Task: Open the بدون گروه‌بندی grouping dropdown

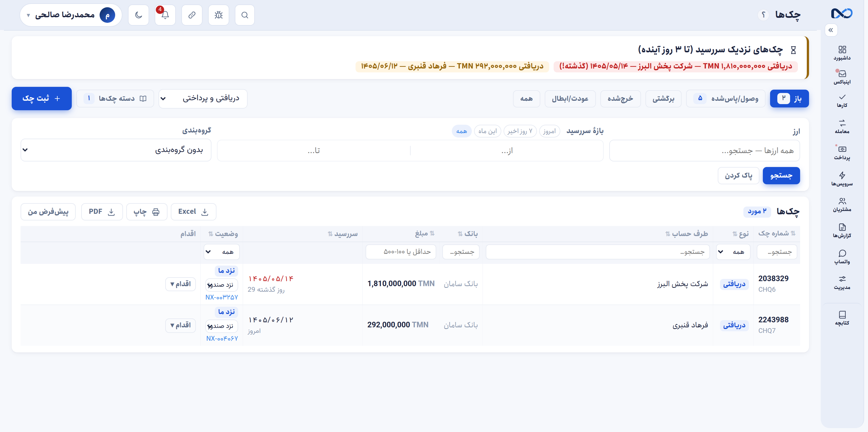Action: [x=116, y=150]
